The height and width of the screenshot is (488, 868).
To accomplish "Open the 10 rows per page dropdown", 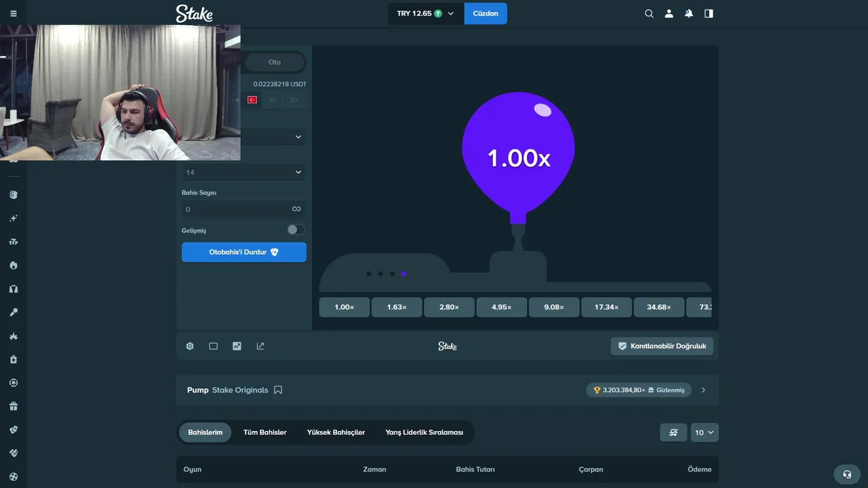I will pyautogui.click(x=705, y=432).
